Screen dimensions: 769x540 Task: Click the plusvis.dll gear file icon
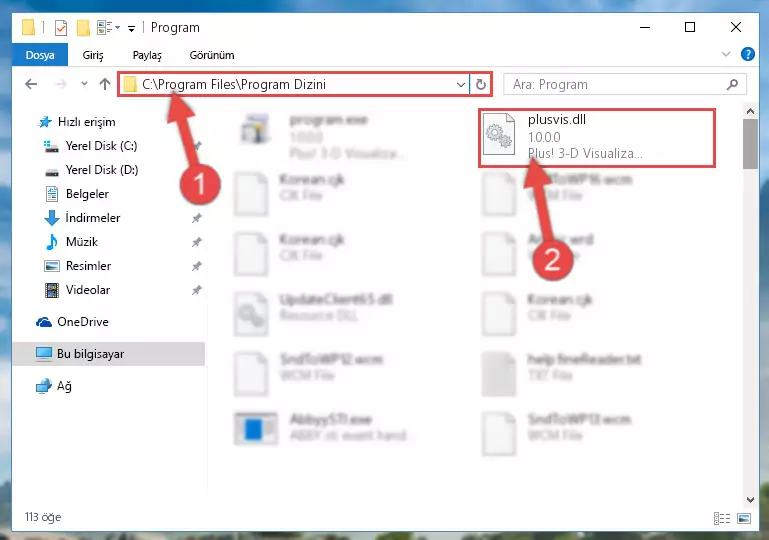499,134
